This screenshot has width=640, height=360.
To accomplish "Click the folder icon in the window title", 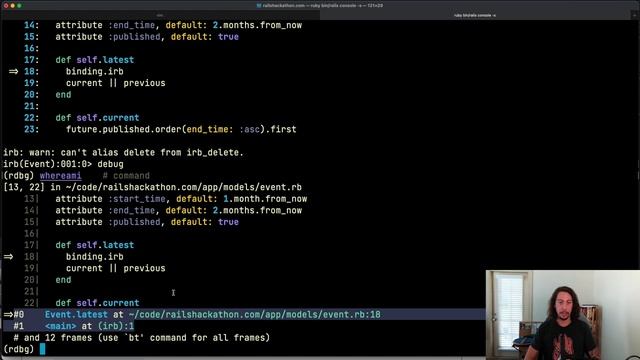I will coord(259,6).
